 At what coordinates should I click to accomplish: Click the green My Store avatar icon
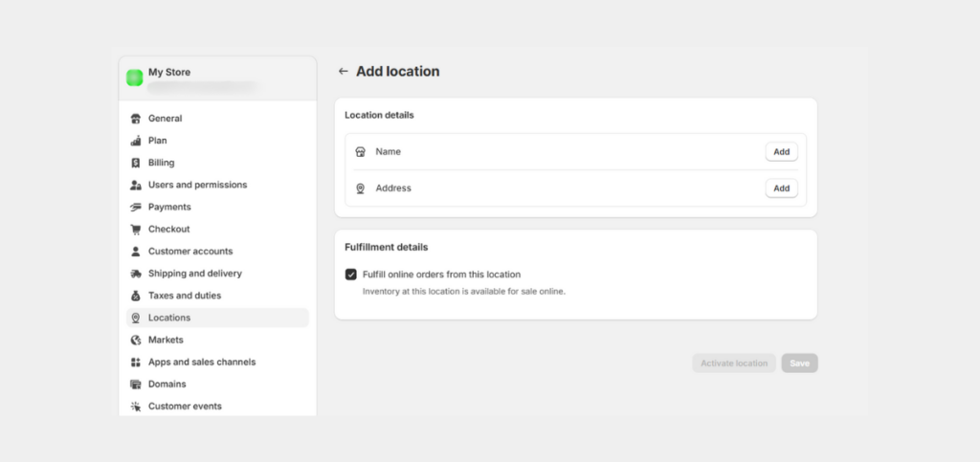click(134, 77)
